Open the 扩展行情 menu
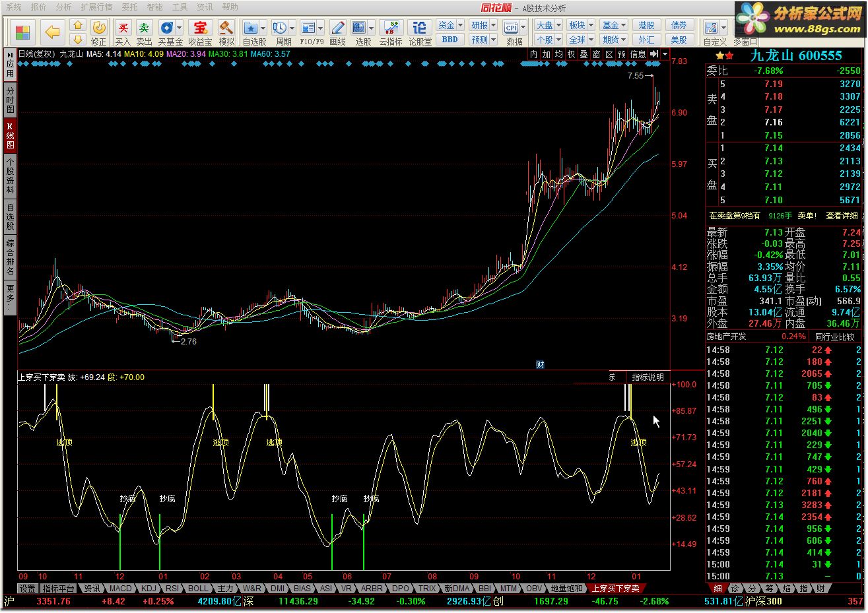868x613 pixels. coord(96,7)
